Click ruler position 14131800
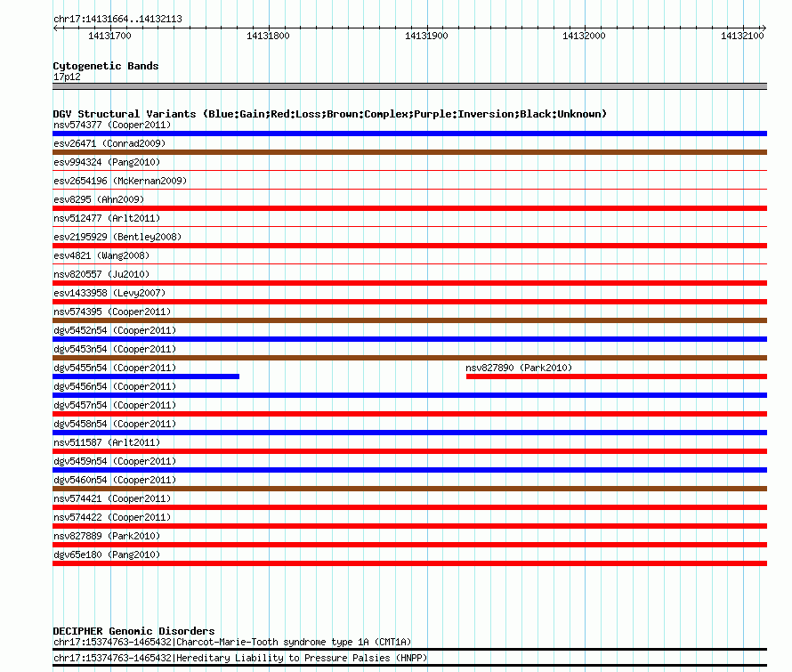The image size is (792, 672). point(268,36)
